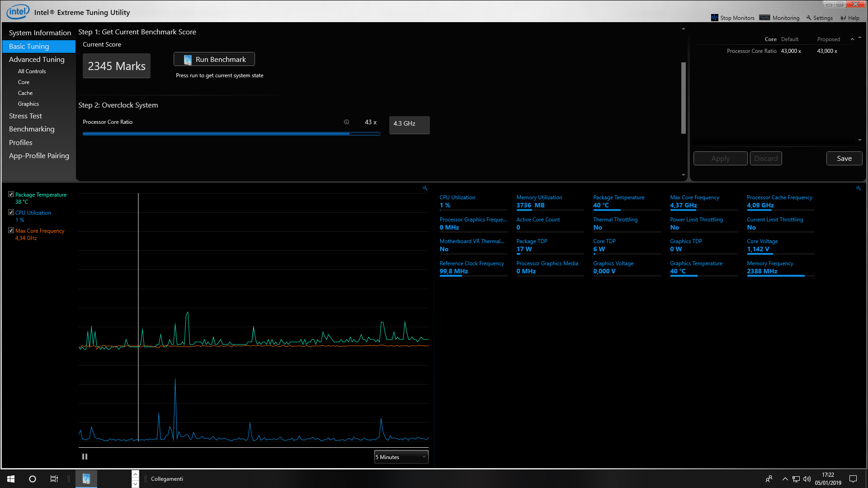Click the Monitoring icon in top bar
The height and width of the screenshot is (488, 868).
point(764,18)
